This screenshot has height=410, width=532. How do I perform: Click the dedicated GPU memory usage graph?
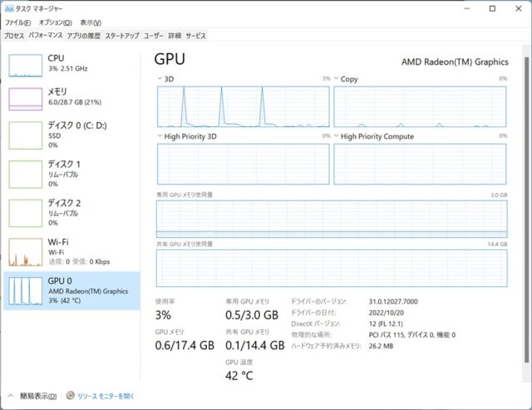[x=332, y=218]
